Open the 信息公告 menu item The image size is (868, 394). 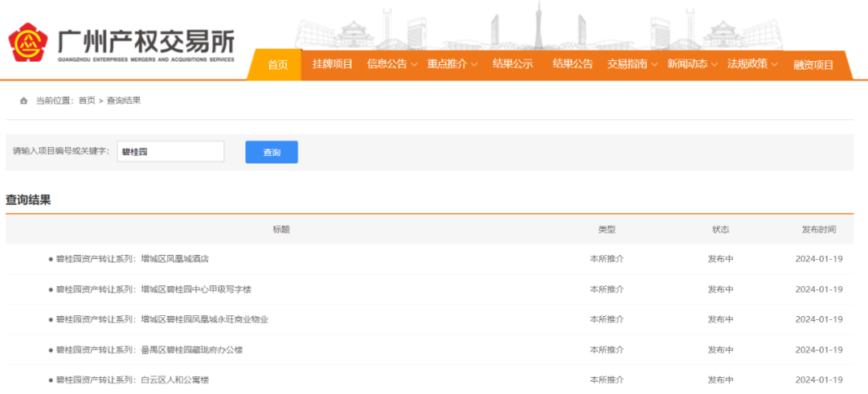click(x=387, y=64)
